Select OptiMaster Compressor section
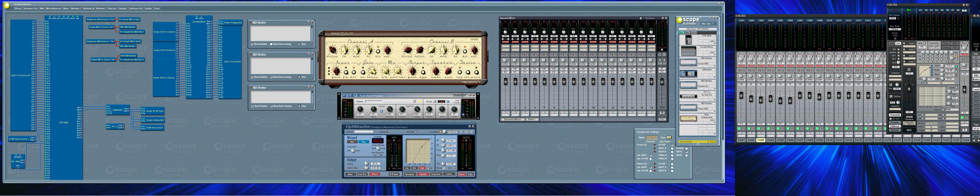980x196 pixels. (436, 174)
